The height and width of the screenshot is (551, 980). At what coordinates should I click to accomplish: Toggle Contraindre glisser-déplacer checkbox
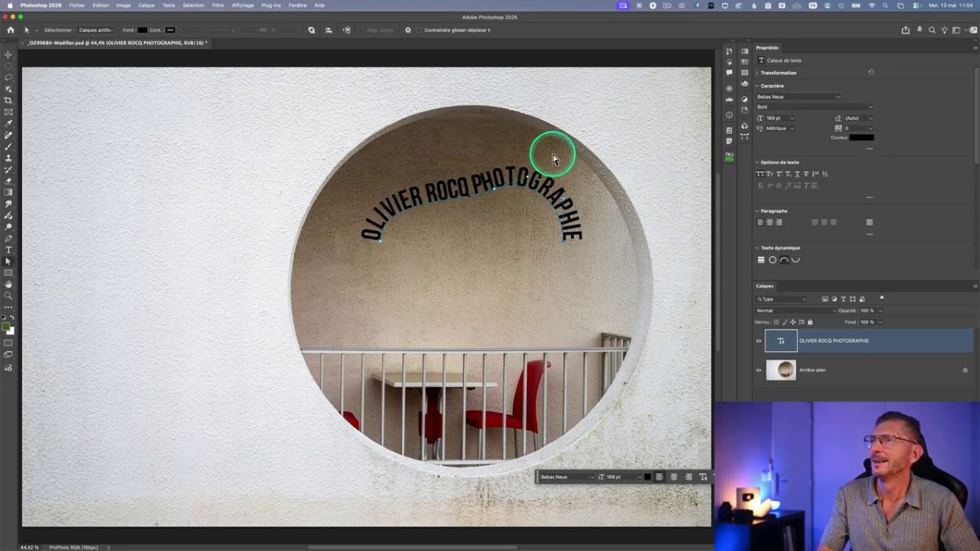[419, 30]
